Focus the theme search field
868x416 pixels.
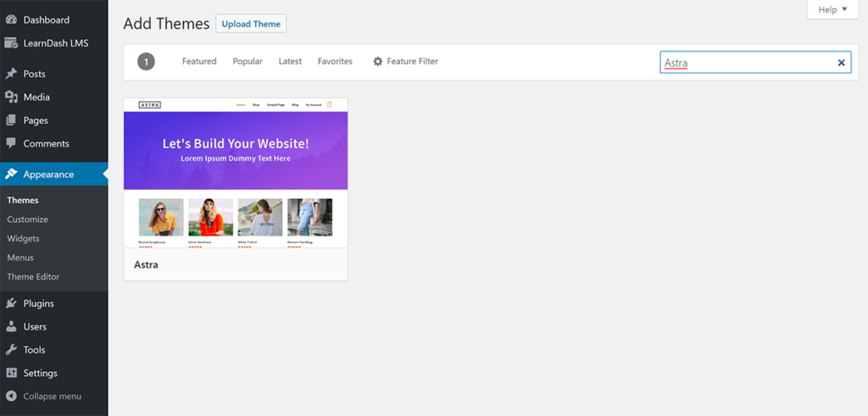748,63
